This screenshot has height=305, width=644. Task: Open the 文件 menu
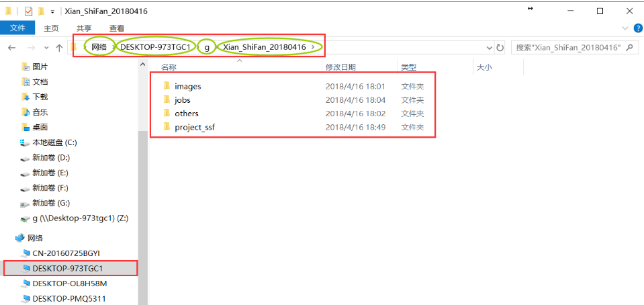(17, 28)
